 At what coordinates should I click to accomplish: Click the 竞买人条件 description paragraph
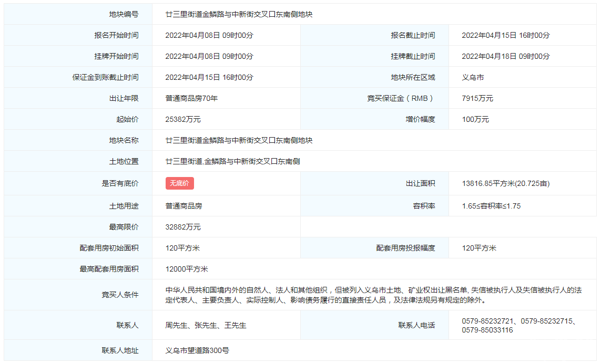point(373,295)
